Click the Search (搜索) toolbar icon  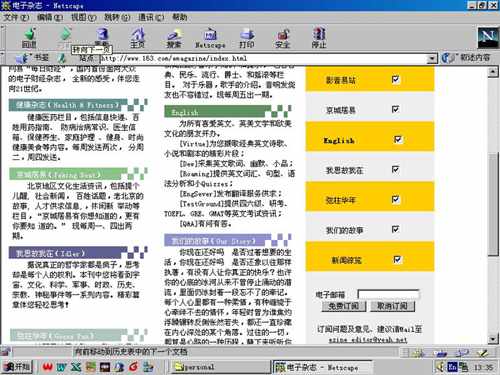click(174, 37)
